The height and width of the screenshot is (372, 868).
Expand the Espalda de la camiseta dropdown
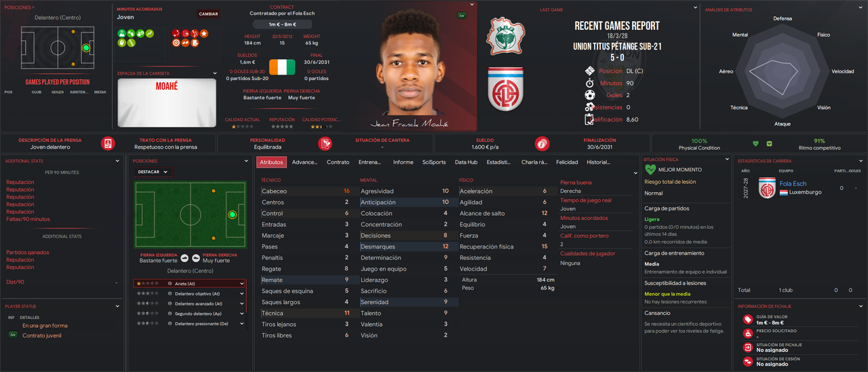[x=215, y=73]
